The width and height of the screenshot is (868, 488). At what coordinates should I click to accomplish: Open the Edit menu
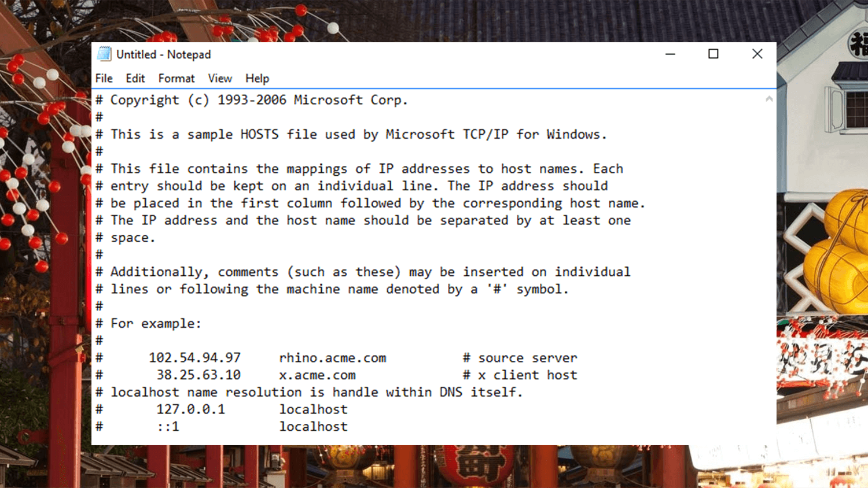click(135, 78)
